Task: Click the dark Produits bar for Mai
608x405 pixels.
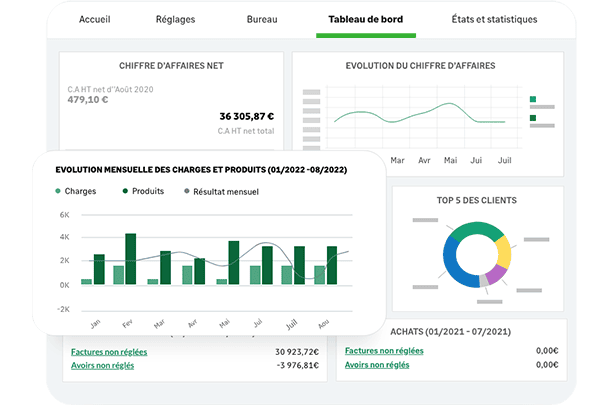Action: click(x=233, y=263)
